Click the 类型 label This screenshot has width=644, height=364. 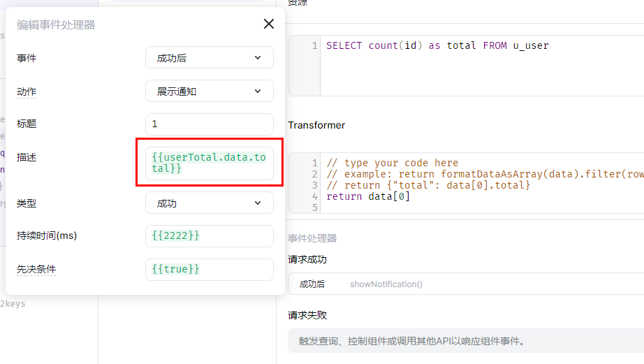pyautogui.click(x=27, y=203)
